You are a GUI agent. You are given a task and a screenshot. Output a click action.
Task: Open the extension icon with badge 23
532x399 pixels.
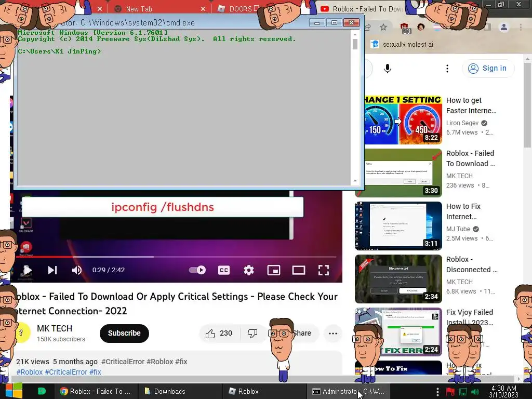point(405,28)
